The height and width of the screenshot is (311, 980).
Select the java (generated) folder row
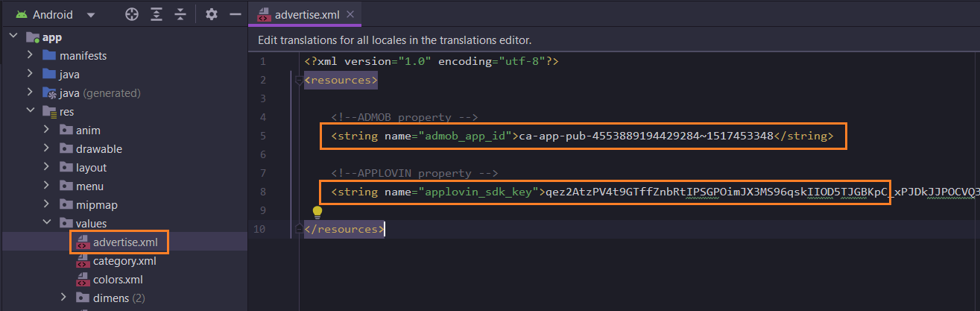point(124,92)
